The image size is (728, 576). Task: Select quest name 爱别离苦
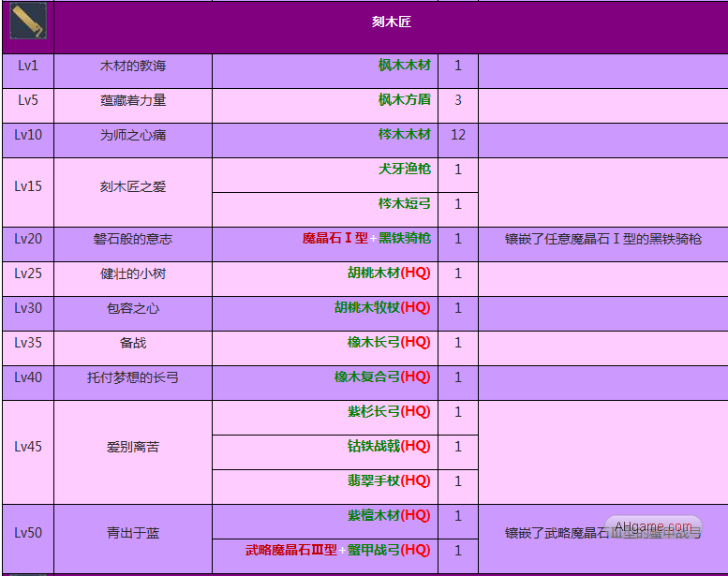point(133,447)
